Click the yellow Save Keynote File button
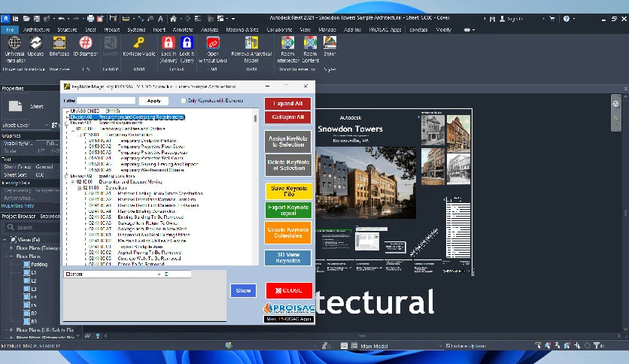The height and width of the screenshot is (364, 629). [288, 191]
